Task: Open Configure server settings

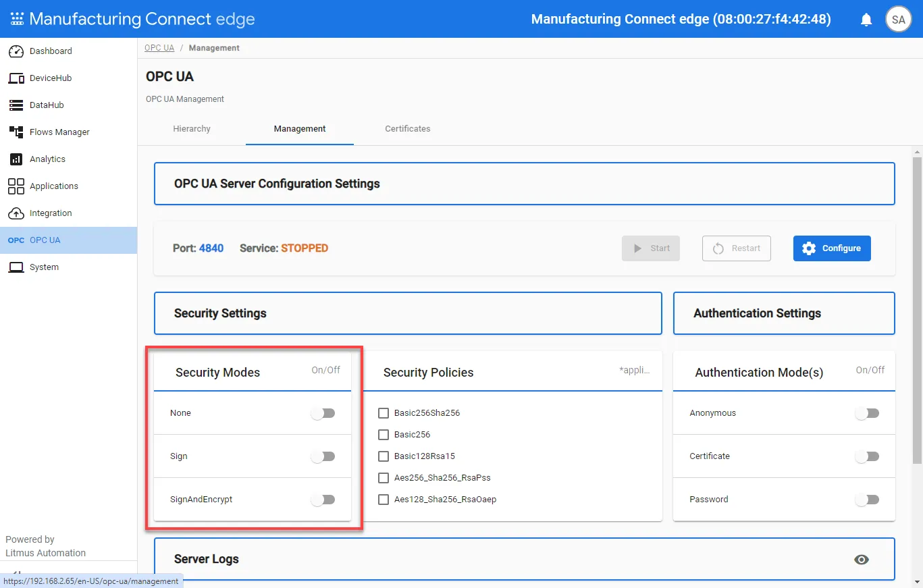Action: click(x=832, y=248)
